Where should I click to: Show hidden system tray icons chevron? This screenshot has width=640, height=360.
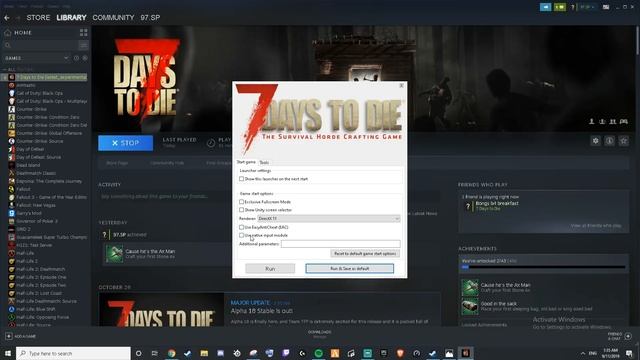pyautogui.click(x=582, y=353)
